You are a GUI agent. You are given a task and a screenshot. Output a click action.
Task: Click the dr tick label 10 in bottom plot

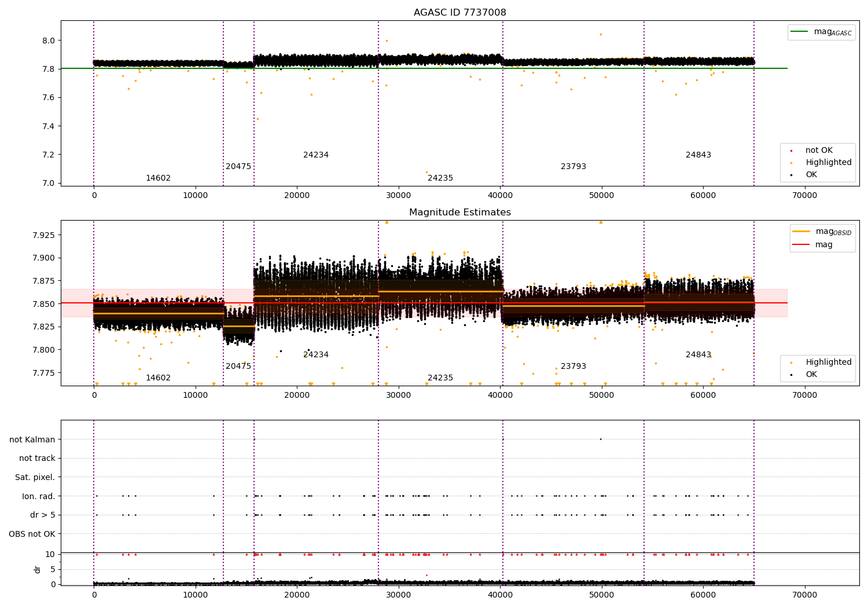coord(50,554)
